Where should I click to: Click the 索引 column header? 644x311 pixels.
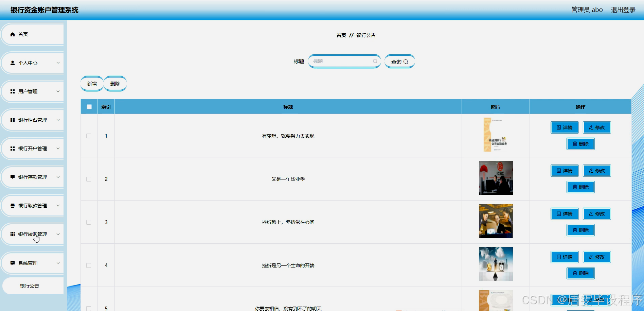point(106,107)
